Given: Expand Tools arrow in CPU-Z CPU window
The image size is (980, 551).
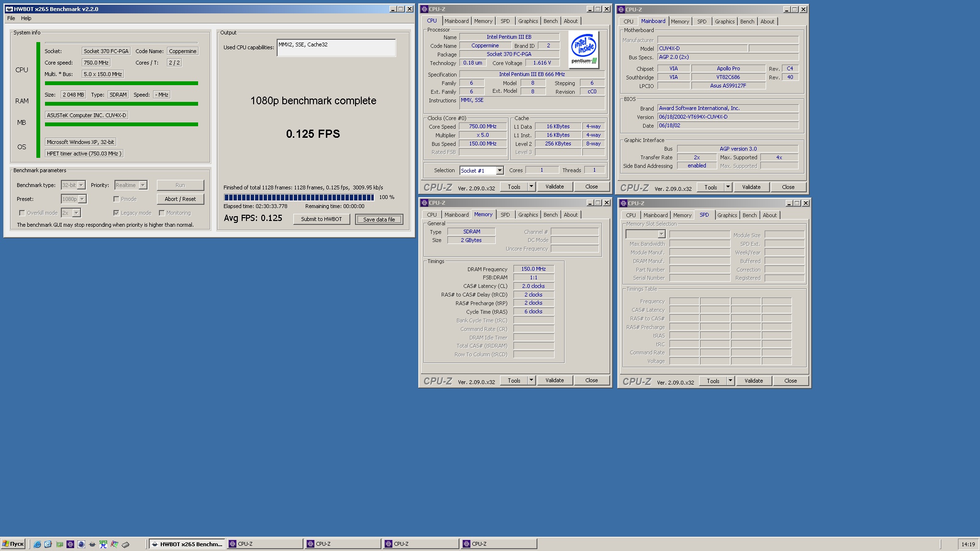Looking at the screenshot, I should click(x=531, y=187).
